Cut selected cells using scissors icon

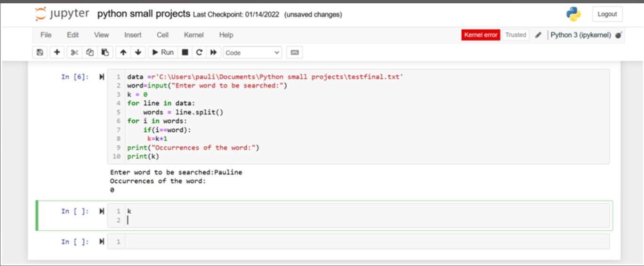(x=74, y=52)
